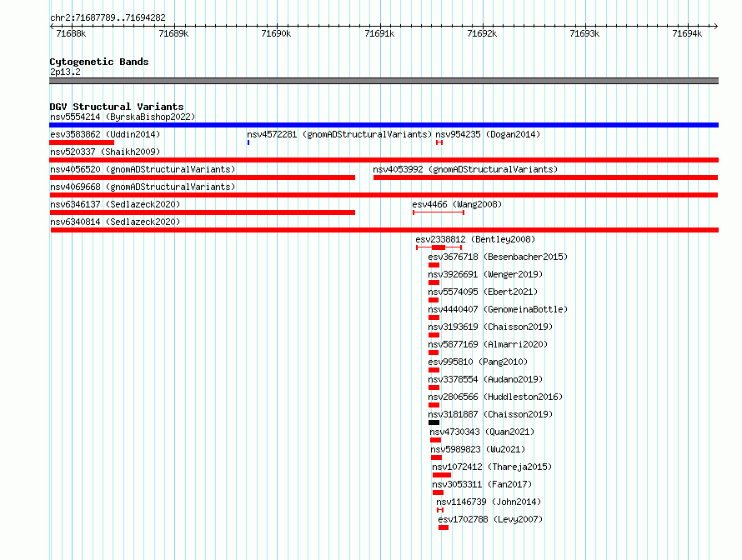Open variant nsv4056520 gnomAD label

tap(143, 169)
